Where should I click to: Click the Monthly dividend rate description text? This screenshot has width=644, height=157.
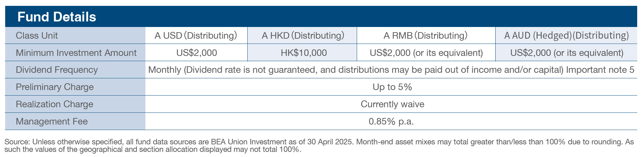tap(391, 70)
